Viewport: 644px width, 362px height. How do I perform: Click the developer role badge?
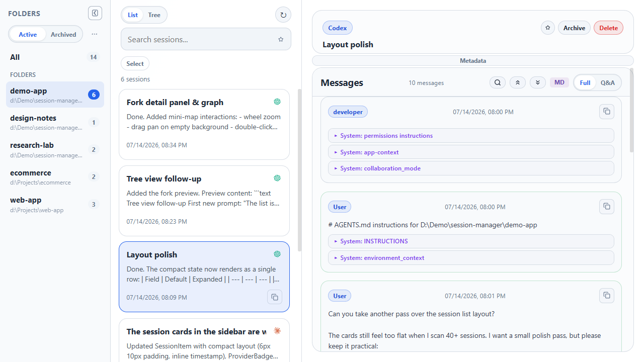point(348,112)
